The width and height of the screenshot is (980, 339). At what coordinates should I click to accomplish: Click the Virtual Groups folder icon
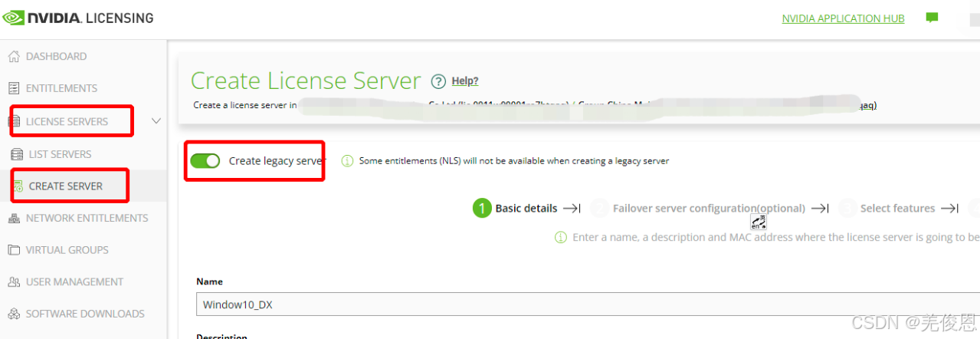[x=13, y=250]
